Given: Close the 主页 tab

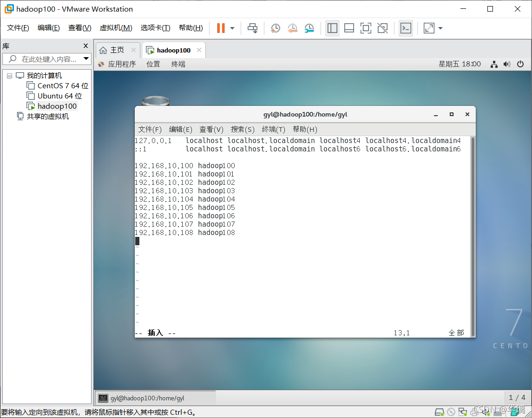Looking at the screenshot, I should click(133, 50).
